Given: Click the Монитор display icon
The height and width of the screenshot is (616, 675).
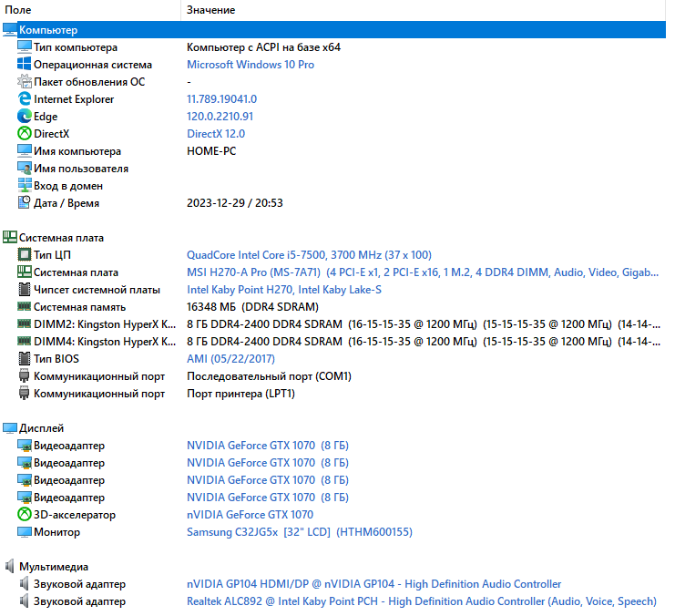Looking at the screenshot, I should [24, 531].
